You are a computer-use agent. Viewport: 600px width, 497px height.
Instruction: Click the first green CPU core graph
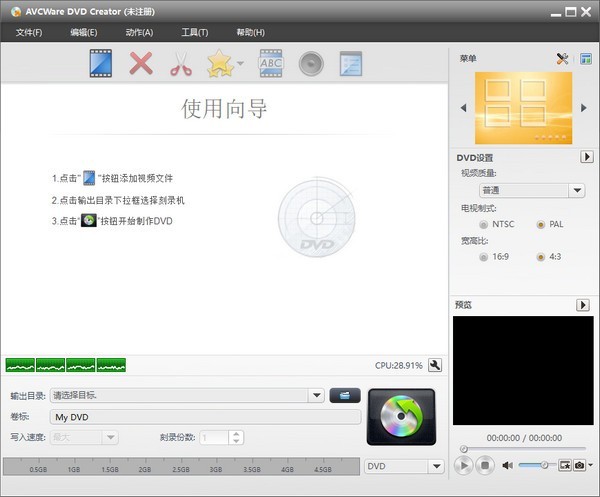click(x=20, y=365)
